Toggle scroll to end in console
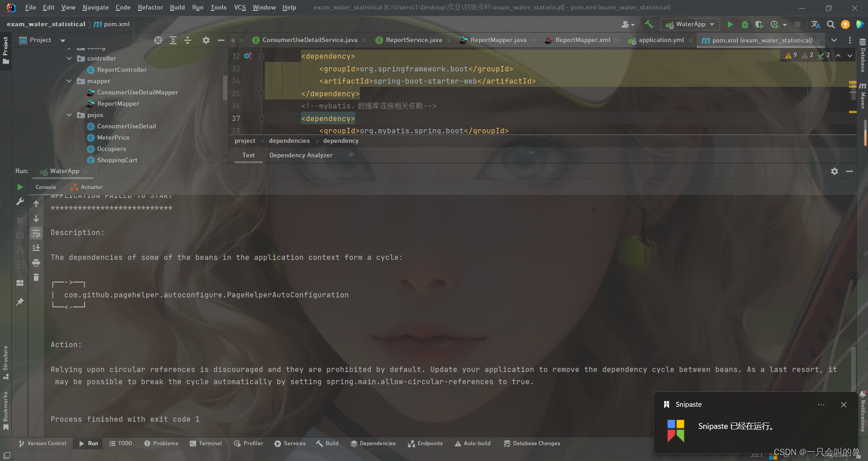 click(x=36, y=247)
